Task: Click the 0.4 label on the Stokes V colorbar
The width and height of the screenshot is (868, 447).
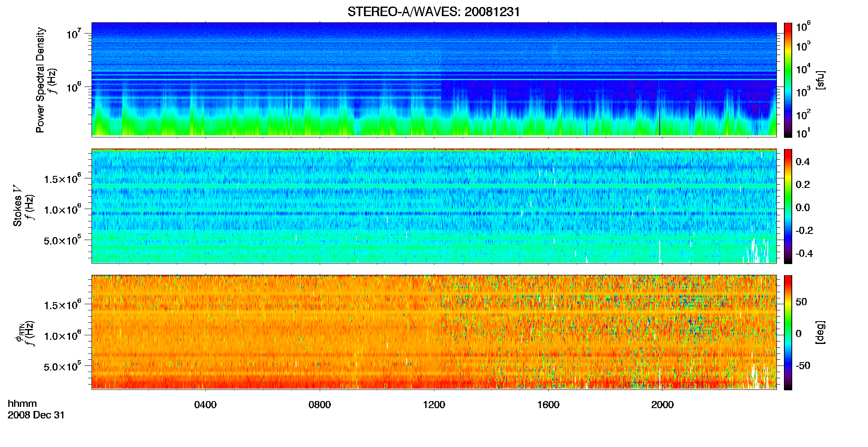Action: 803,162
